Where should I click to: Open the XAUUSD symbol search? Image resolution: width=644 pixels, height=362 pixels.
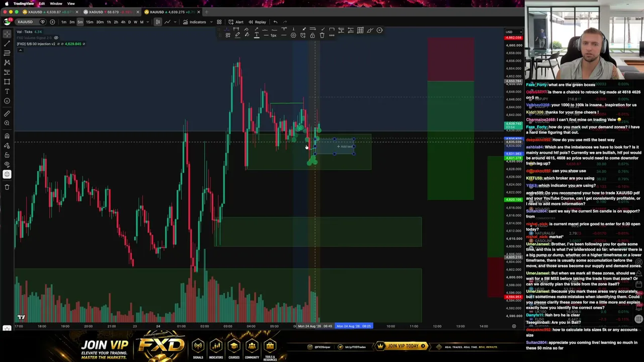coord(25,22)
